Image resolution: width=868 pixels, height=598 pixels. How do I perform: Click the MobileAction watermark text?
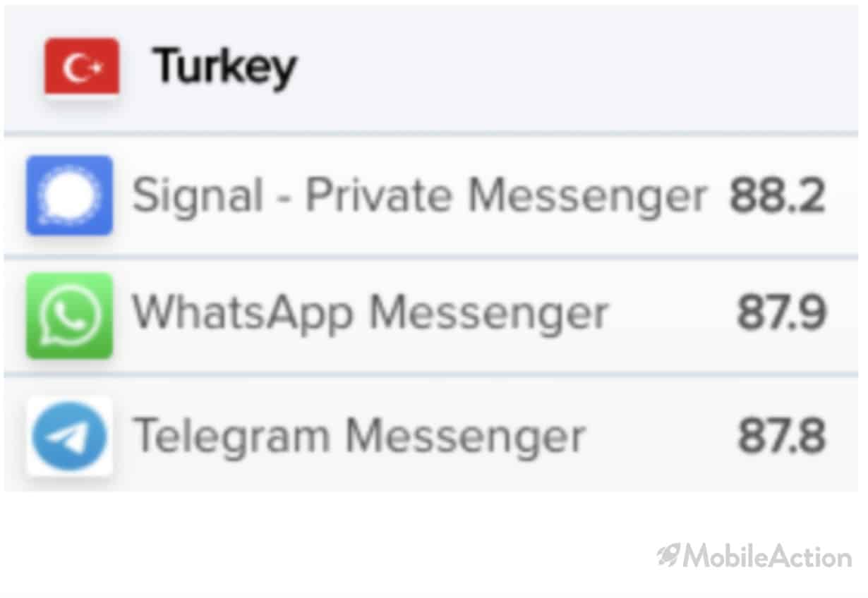[x=767, y=556]
